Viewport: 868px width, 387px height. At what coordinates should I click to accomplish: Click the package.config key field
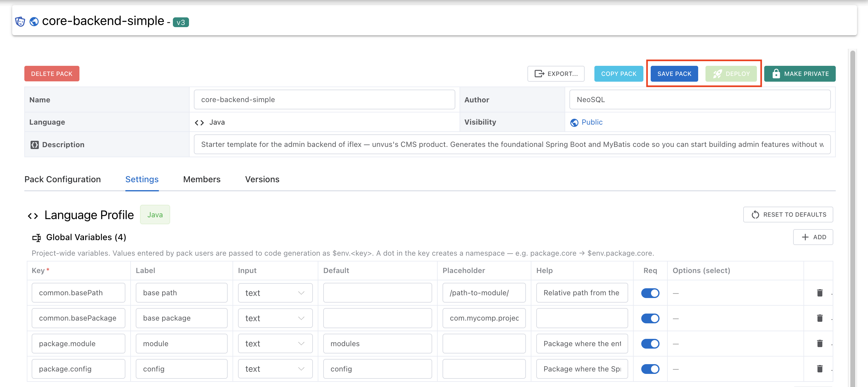(78, 369)
